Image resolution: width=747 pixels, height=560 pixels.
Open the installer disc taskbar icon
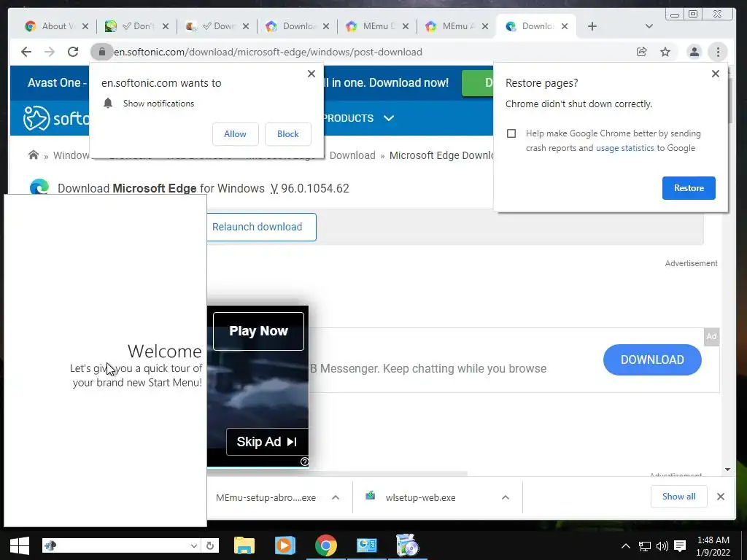pos(407,545)
